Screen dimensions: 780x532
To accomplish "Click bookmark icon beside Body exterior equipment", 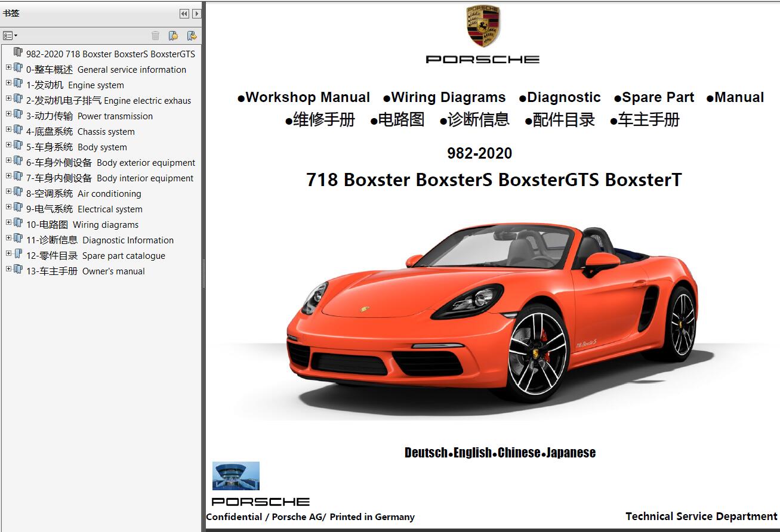I will pyautogui.click(x=18, y=161).
